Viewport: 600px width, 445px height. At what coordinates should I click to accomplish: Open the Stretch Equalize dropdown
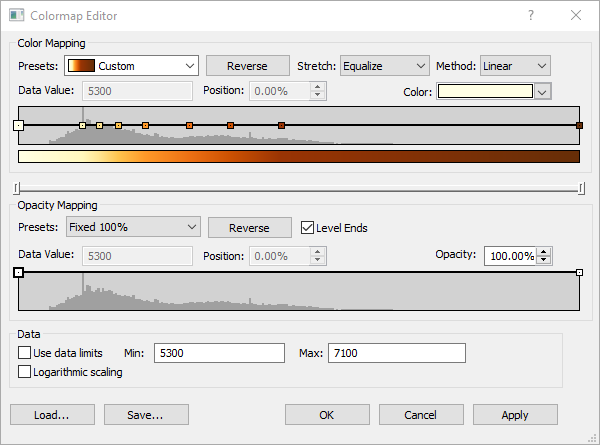tap(385, 66)
